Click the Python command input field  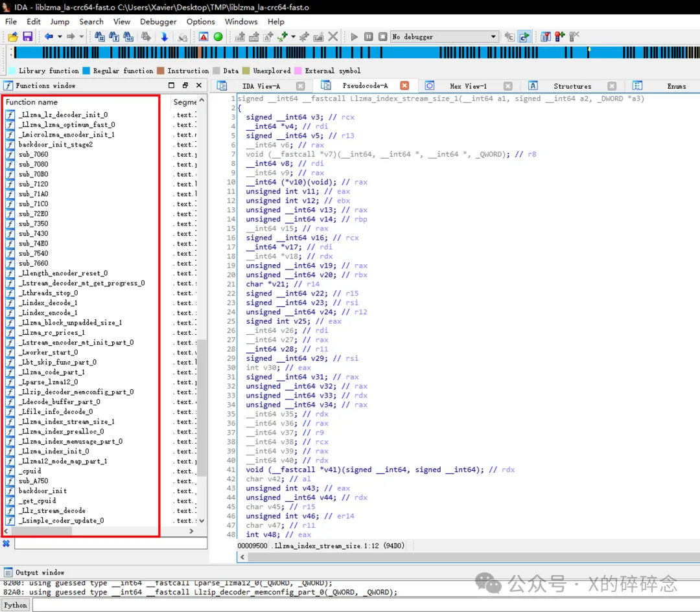(x=363, y=605)
